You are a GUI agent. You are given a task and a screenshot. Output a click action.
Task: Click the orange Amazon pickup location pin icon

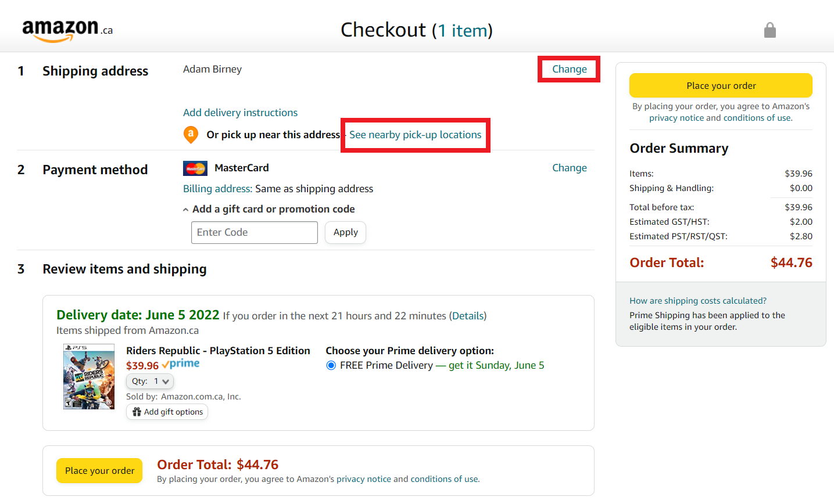191,134
